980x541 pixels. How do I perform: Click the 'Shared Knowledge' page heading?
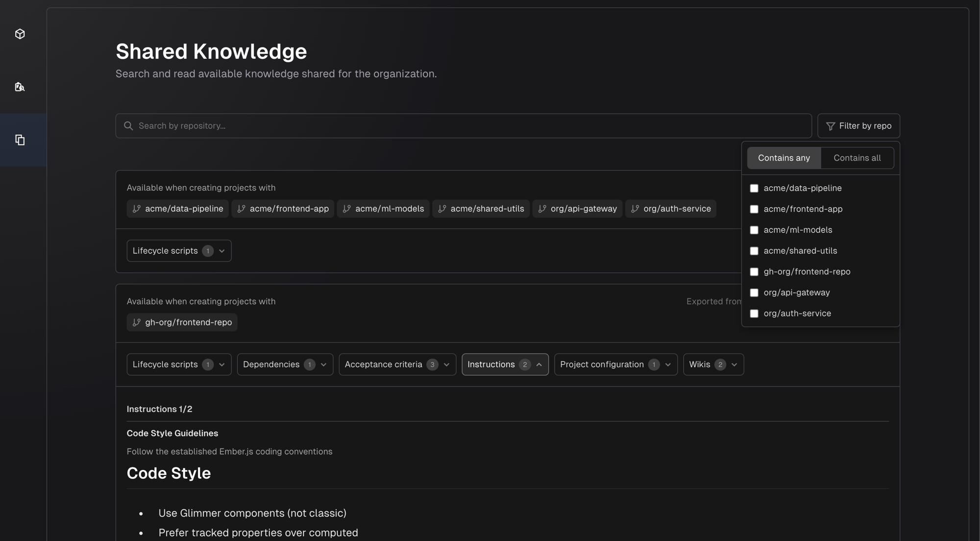pyautogui.click(x=211, y=51)
